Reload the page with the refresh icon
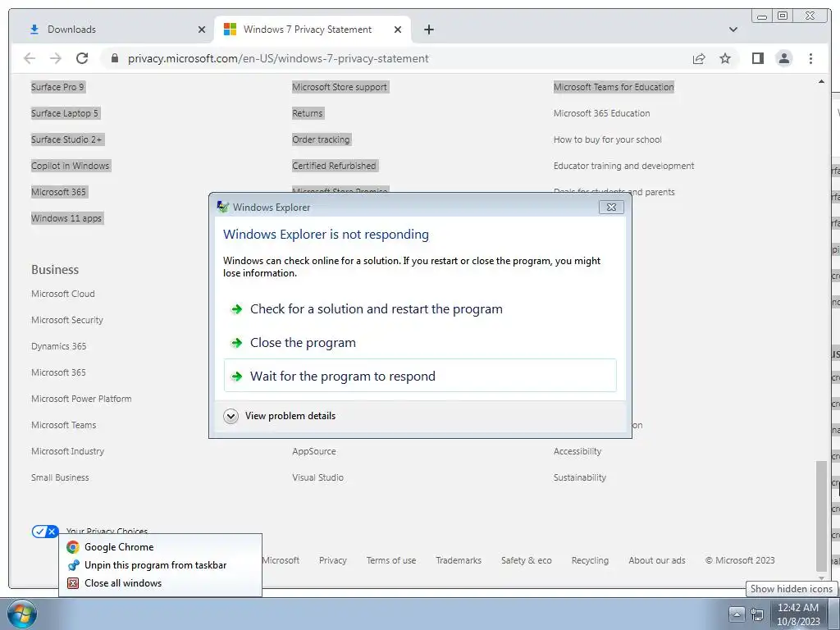 click(82, 58)
